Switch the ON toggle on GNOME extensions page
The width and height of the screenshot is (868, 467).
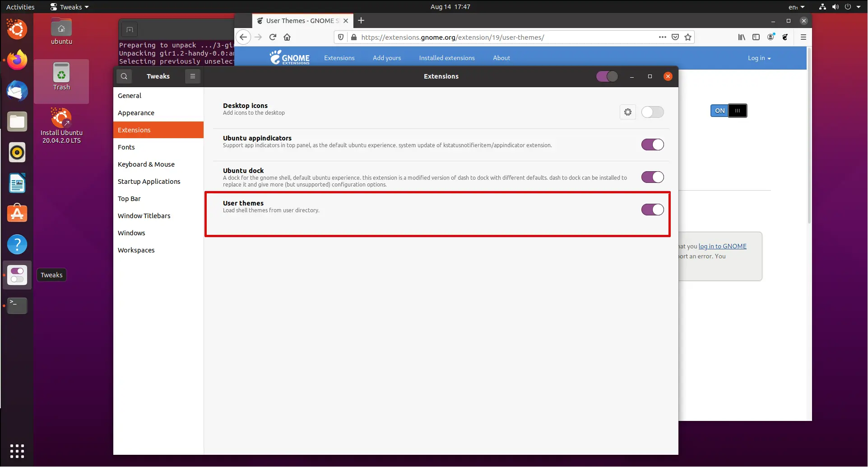coord(729,111)
